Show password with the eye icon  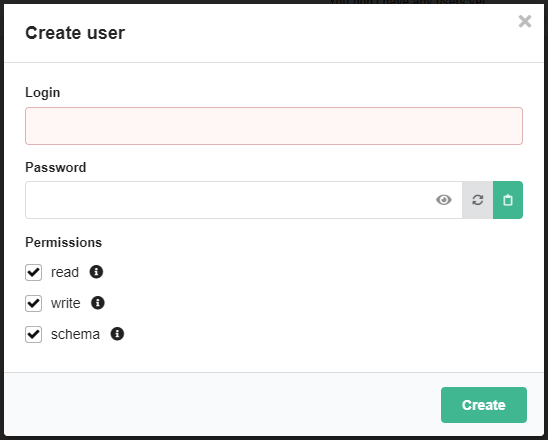(444, 200)
